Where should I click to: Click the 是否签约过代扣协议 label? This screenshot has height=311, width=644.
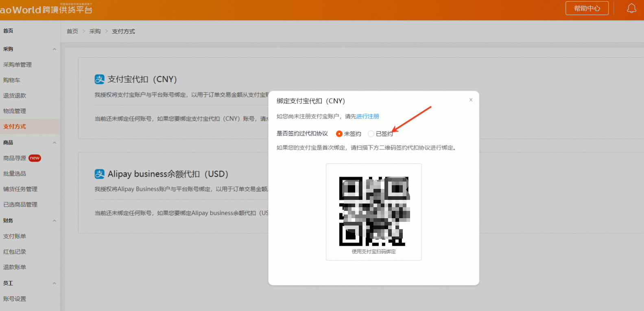(x=302, y=134)
